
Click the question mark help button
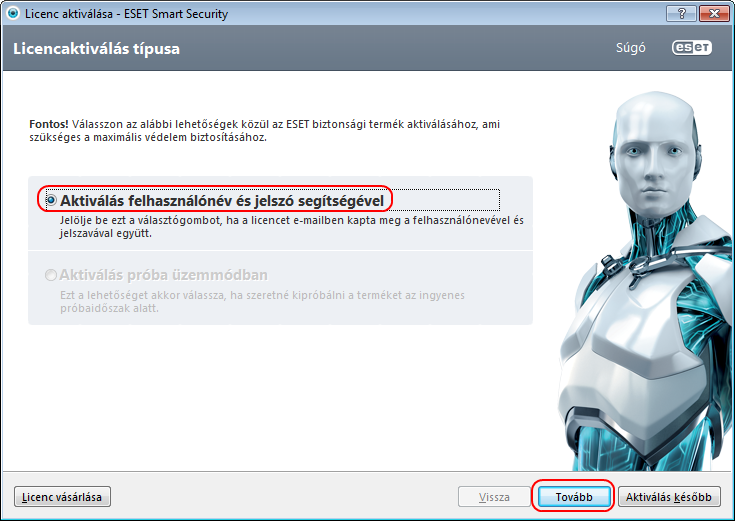(x=682, y=14)
